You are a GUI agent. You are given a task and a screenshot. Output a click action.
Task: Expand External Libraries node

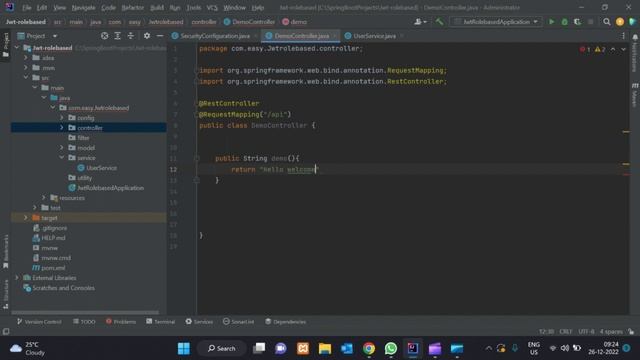(17, 278)
